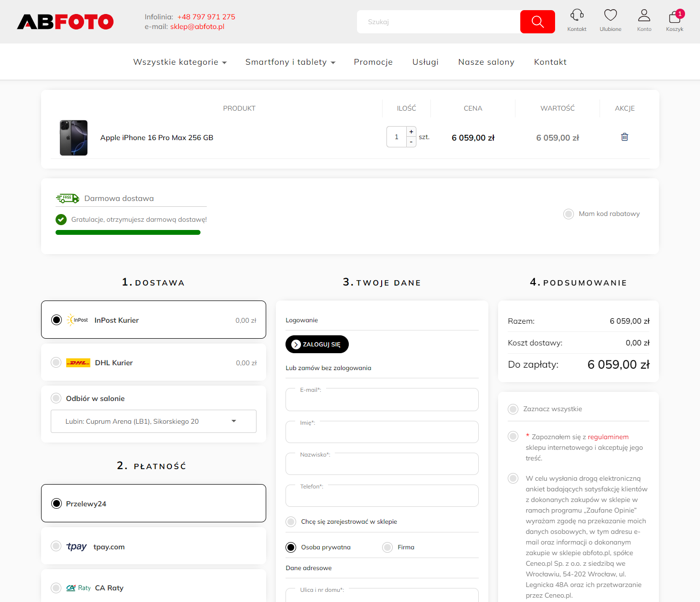
Task: Click the heart icon to view Ulubione
Action: pyautogui.click(x=610, y=15)
